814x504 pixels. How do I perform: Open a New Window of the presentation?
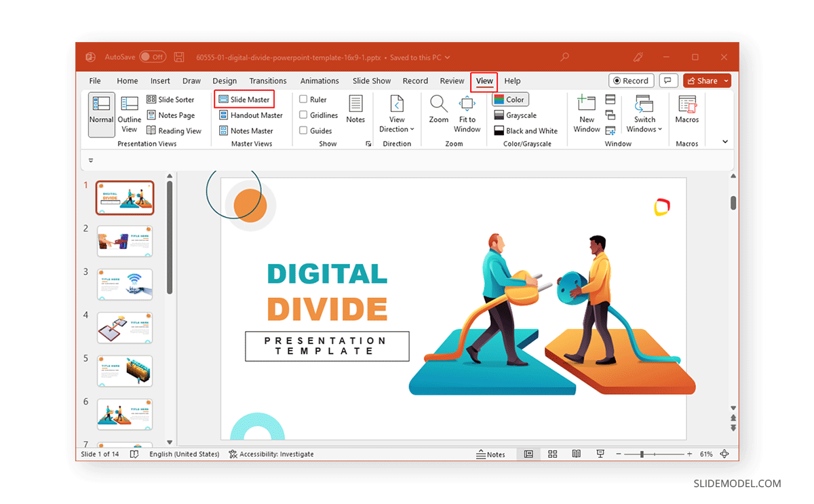586,112
